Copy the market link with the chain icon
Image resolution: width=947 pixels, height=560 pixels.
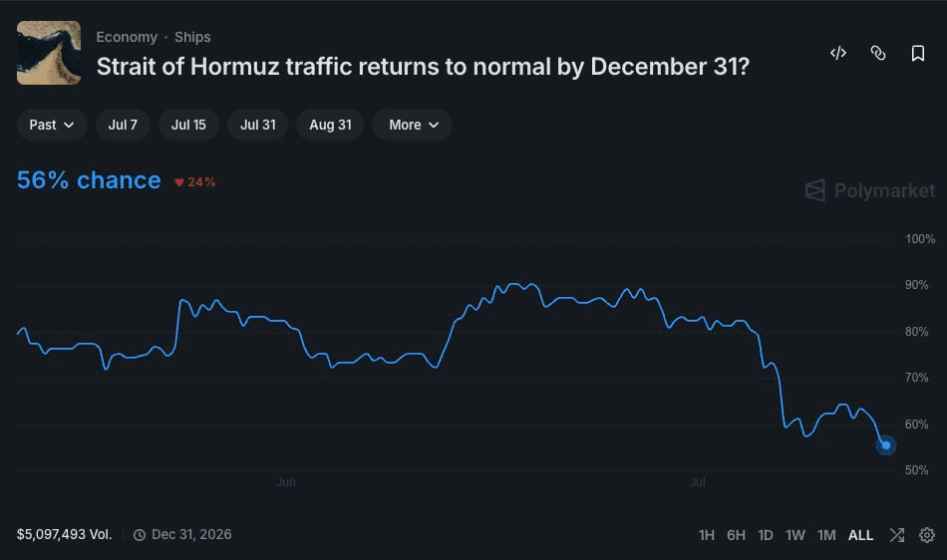click(x=877, y=53)
